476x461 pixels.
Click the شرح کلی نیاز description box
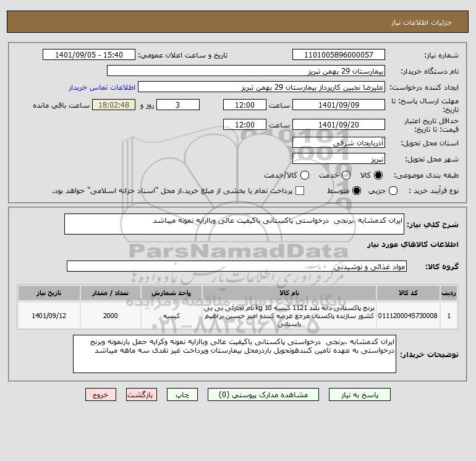point(234,224)
